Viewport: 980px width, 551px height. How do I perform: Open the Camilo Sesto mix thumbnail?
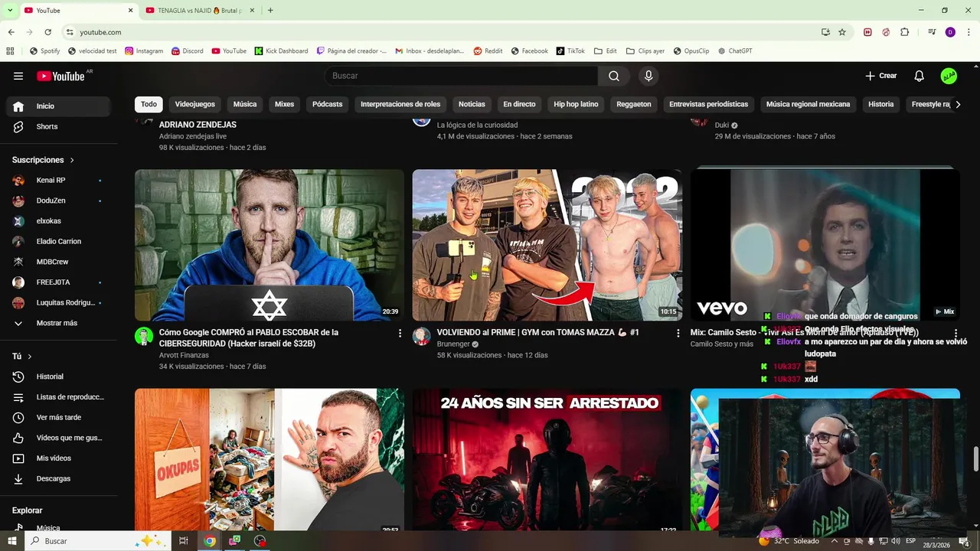tap(825, 243)
